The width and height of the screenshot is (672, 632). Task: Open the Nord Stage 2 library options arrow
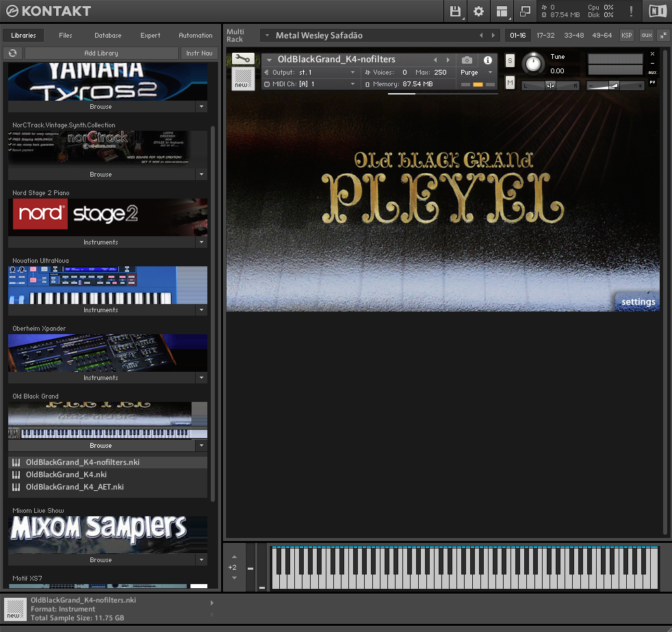pos(201,242)
